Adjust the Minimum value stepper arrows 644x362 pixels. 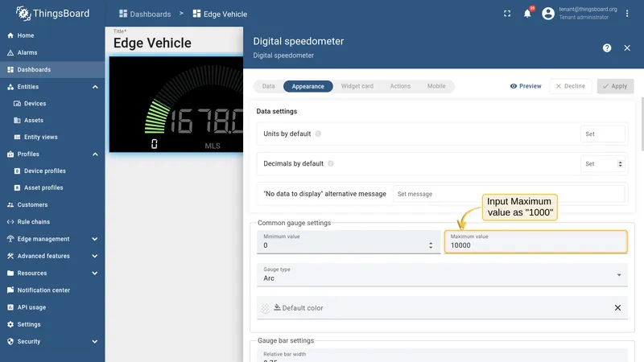[x=431, y=245]
